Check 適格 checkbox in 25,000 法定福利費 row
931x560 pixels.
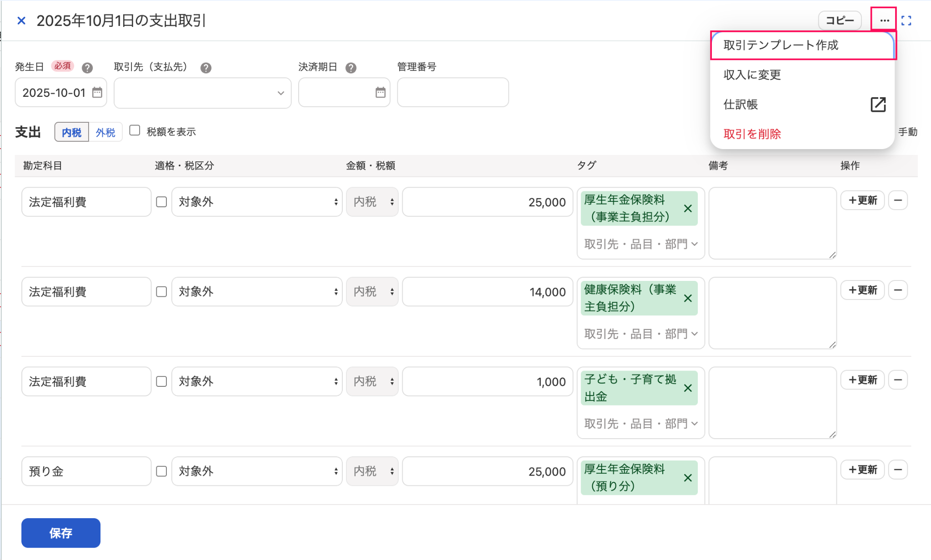pyautogui.click(x=161, y=202)
